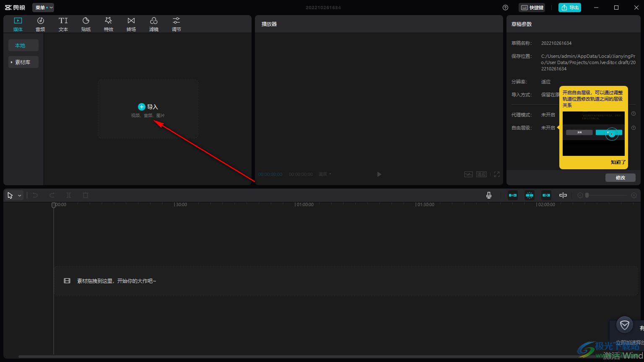Play the preview in the player
This screenshot has height=362, width=644.
pyautogui.click(x=379, y=174)
